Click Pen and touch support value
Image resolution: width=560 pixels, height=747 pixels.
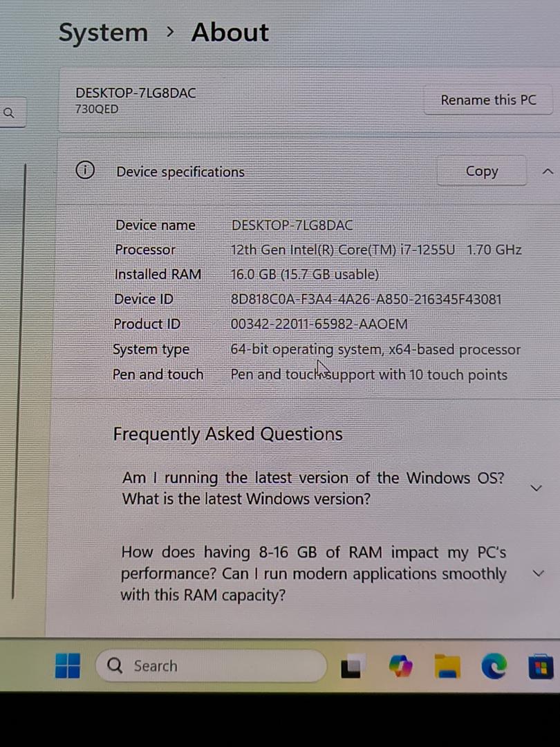pyautogui.click(x=369, y=375)
